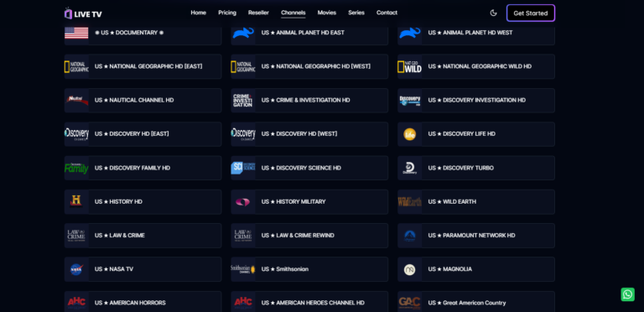Open WhatsApp chat bubble icon

pyautogui.click(x=627, y=294)
